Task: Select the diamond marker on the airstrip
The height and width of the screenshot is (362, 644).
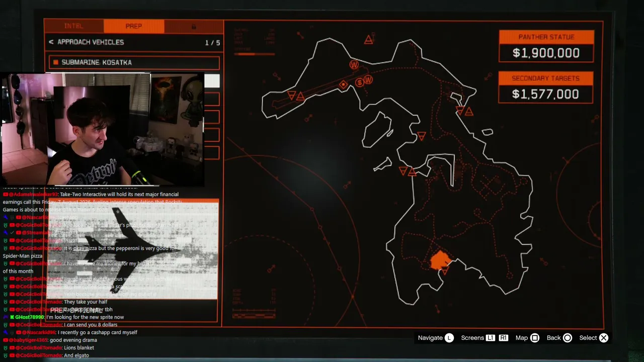Action: (343, 85)
